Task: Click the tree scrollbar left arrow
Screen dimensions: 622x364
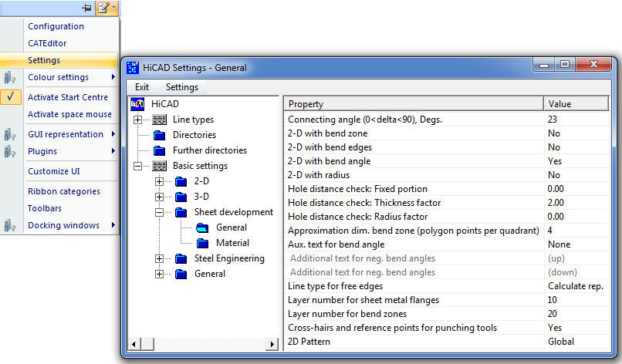Action: pos(134,344)
